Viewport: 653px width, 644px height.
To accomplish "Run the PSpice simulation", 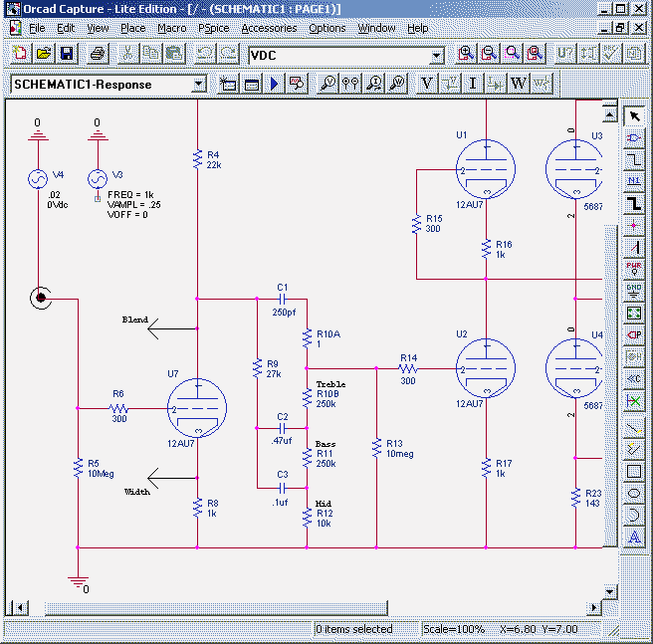I will point(274,84).
